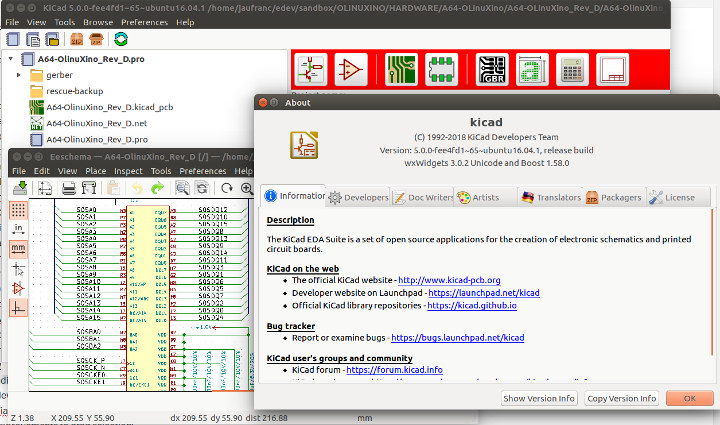Switch units to millimeters in Eeschema
Screen dimensions: 720x425
pos(18,249)
